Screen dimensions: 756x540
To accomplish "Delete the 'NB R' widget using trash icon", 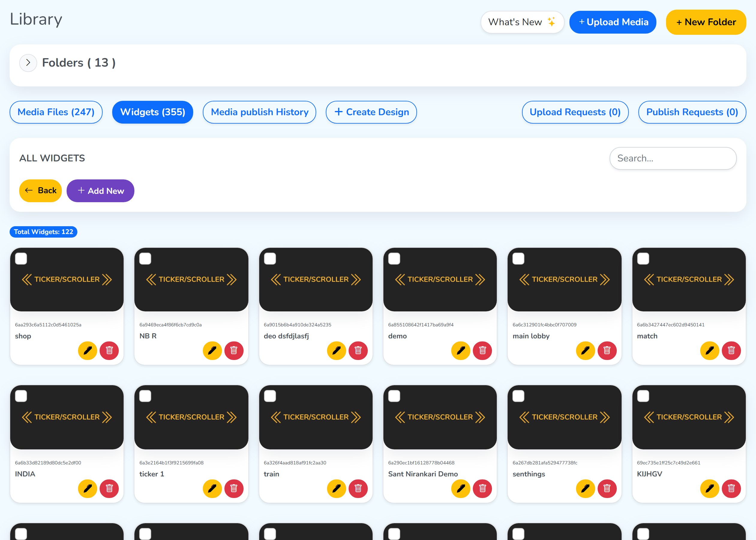I will [x=234, y=350].
